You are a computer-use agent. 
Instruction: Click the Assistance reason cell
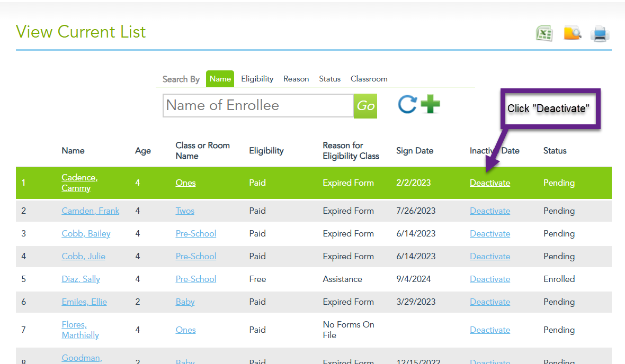[x=342, y=279]
